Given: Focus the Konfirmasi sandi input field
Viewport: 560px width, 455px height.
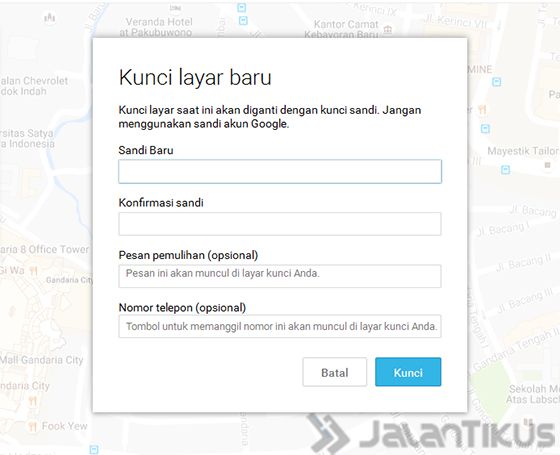Looking at the screenshot, I should click(x=280, y=224).
